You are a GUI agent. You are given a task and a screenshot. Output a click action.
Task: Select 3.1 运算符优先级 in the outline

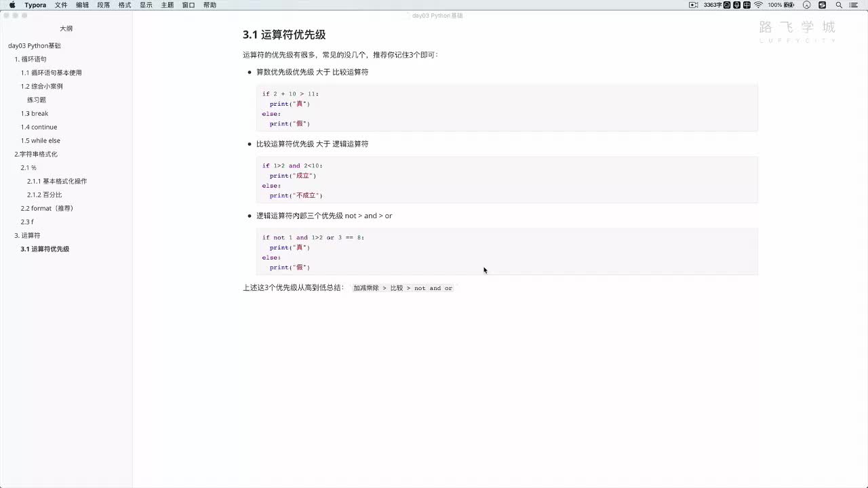click(x=45, y=249)
